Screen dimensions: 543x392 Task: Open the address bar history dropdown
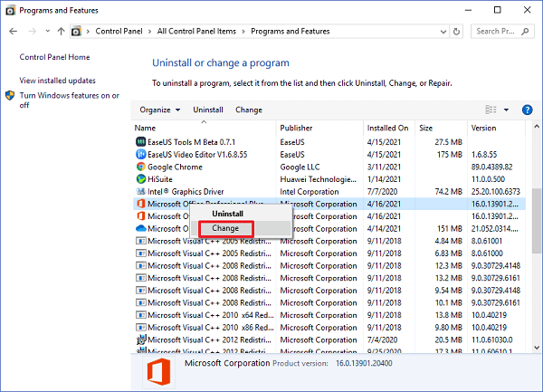click(443, 32)
